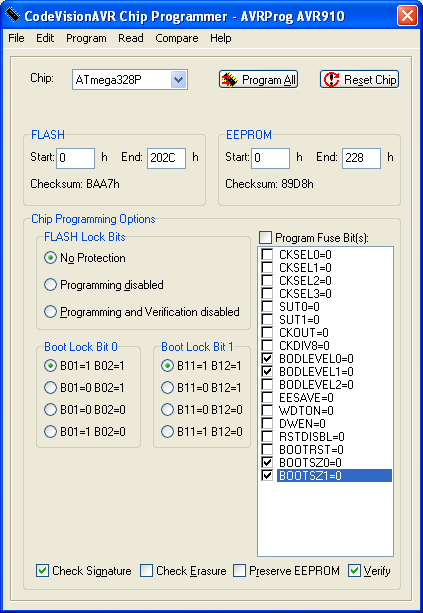The width and height of the screenshot is (423, 613).
Task: Toggle the SUT1=0 fuse checkbox
Action: pos(267,319)
